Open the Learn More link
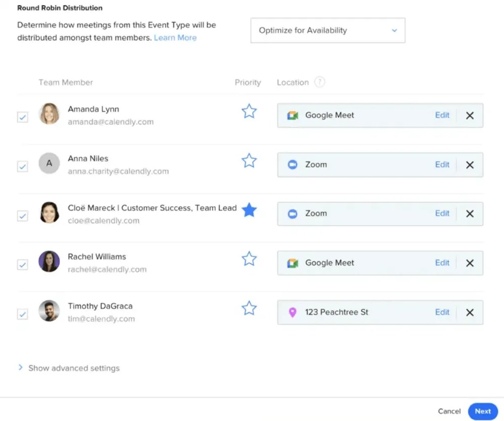 [175, 38]
